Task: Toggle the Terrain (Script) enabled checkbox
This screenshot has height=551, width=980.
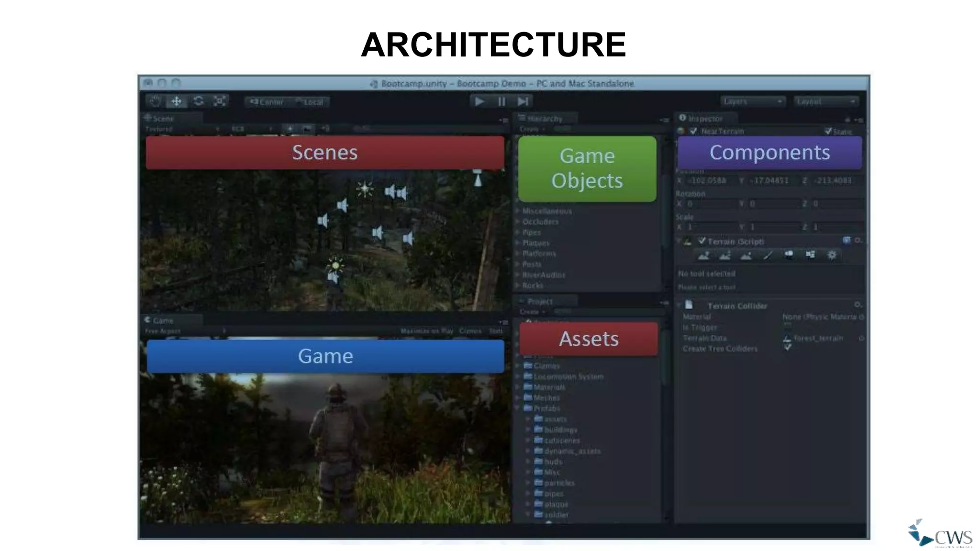Action: point(702,241)
